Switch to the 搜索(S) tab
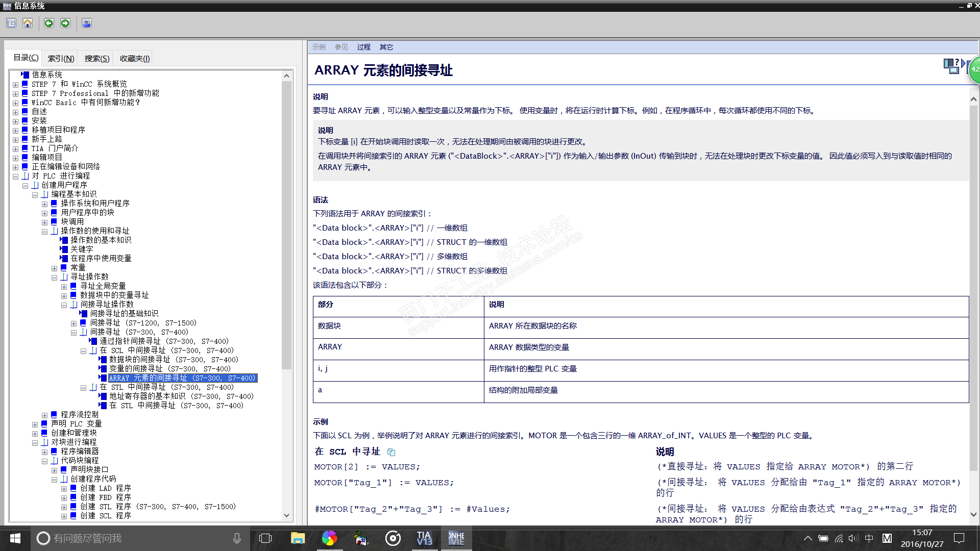The image size is (980, 551). 97,59
